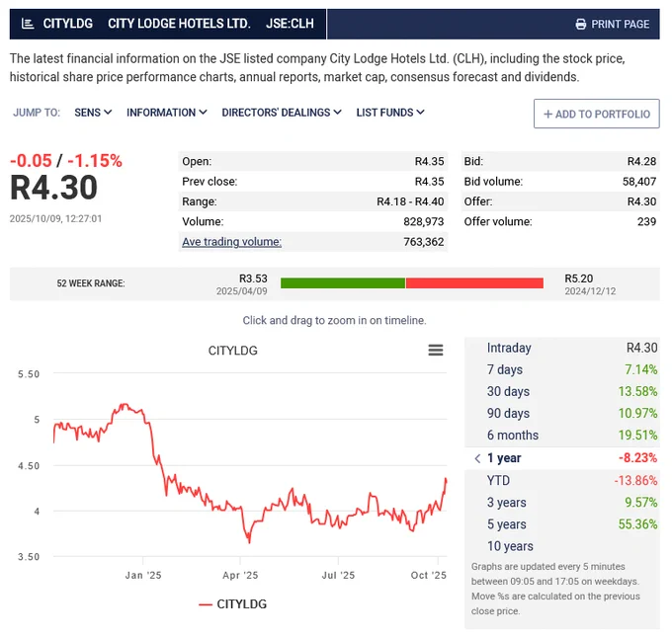
Task: Expand the INFORMATION dropdown
Action: point(167,113)
